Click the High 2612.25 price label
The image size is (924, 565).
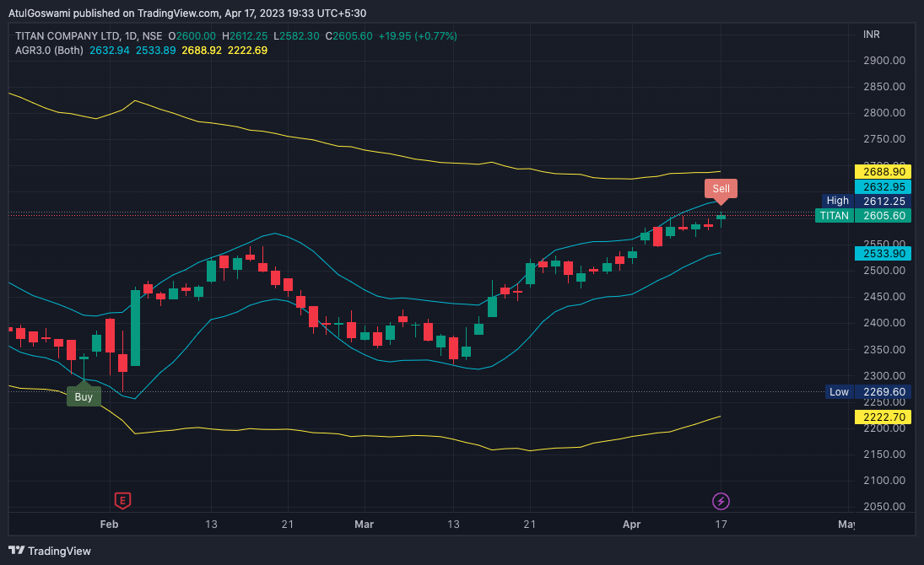coord(867,201)
